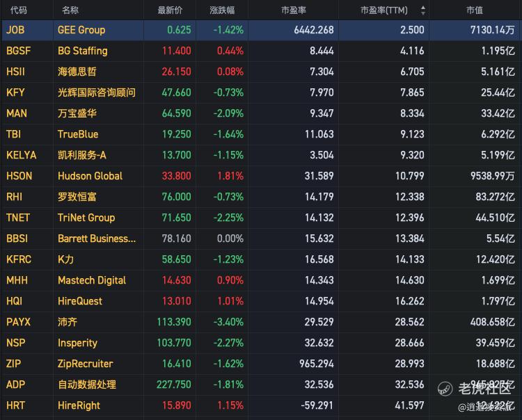The height and width of the screenshot is (420, 522).
Task: Click the TrueBlue stock name
Action: [x=78, y=134]
